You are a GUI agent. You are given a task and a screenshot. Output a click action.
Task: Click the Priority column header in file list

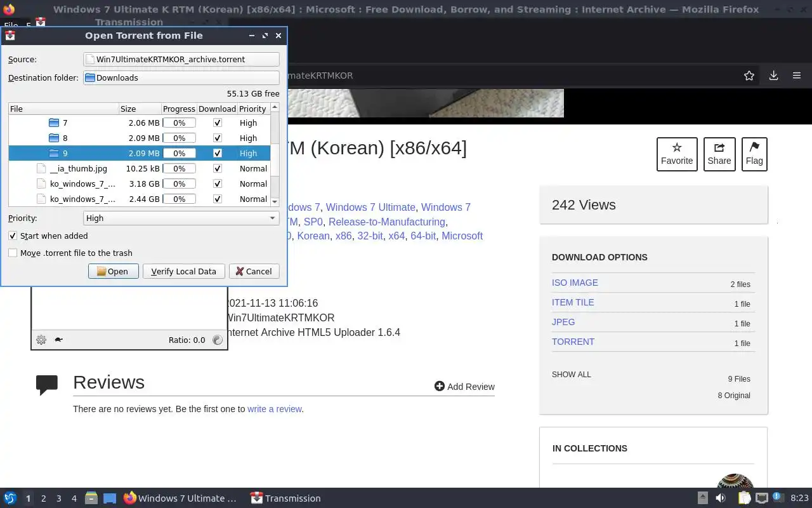pyautogui.click(x=253, y=109)
